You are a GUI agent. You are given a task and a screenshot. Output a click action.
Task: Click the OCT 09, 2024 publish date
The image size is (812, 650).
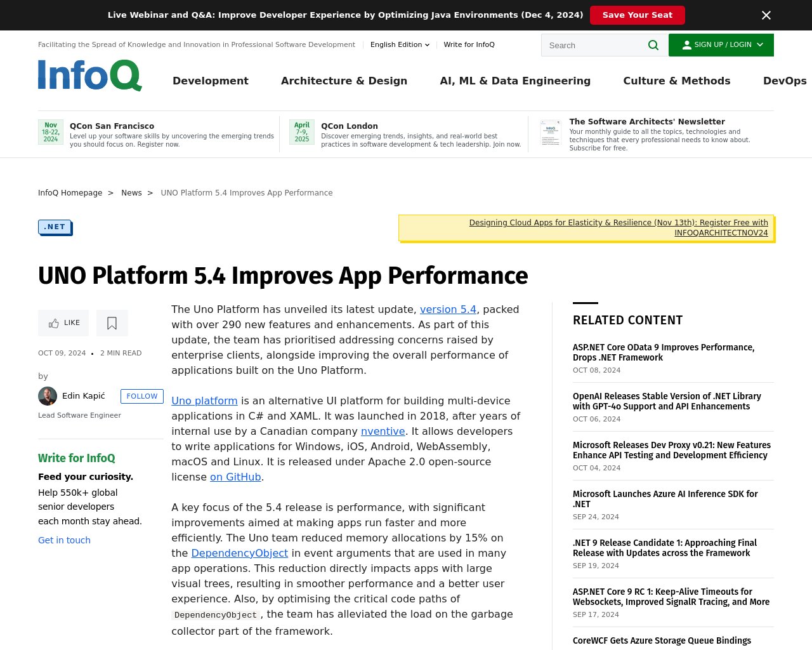coord(62,353)
